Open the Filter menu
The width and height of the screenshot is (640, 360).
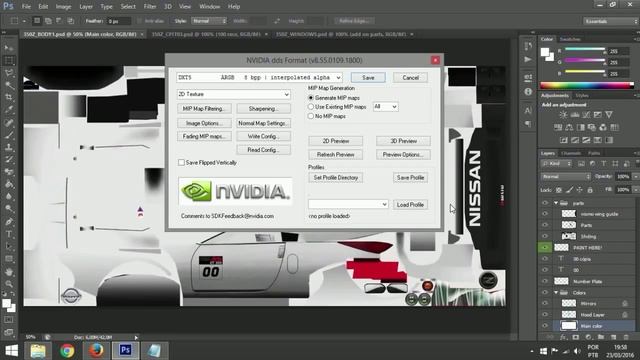click(150, 7)
